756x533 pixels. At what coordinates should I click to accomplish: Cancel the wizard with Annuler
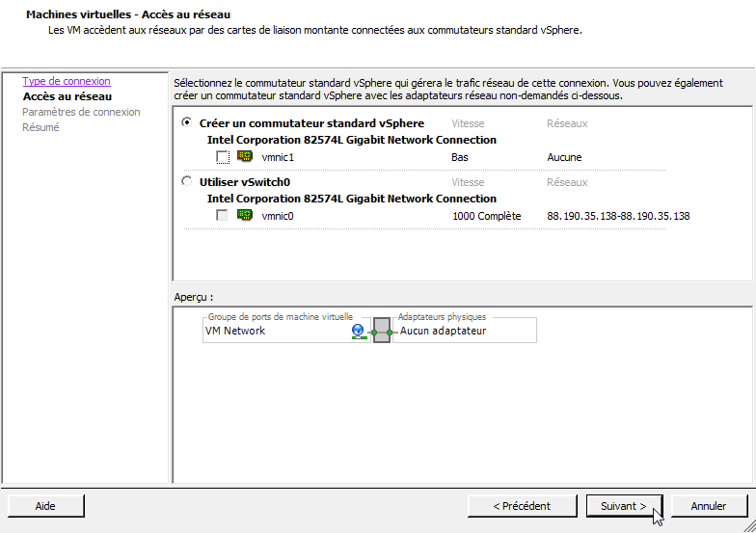point(709,506)
